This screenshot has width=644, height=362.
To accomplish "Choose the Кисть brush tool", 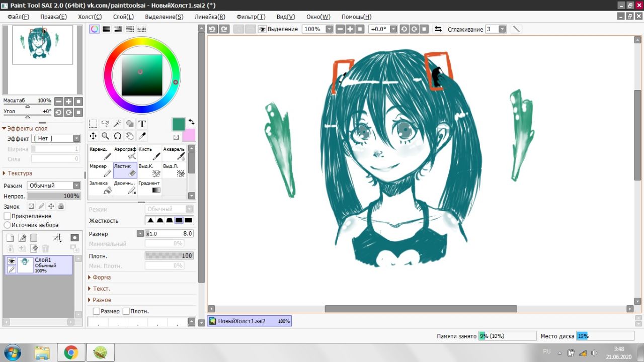I will (x=149, y=153).
